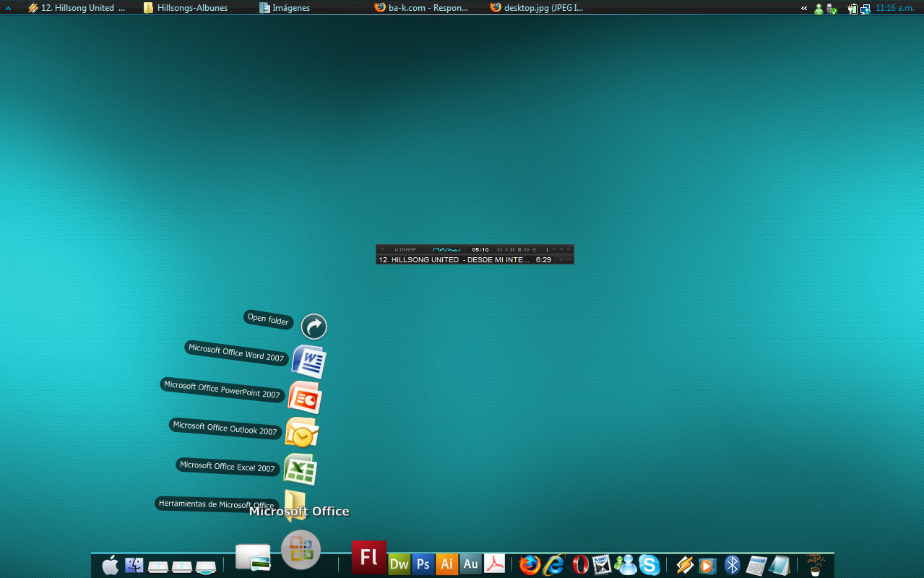Switch to the 12. Hillsong United taskbar item
This screenshot has height=578, width=924.
pyautogui.click(x=77, y=8)
